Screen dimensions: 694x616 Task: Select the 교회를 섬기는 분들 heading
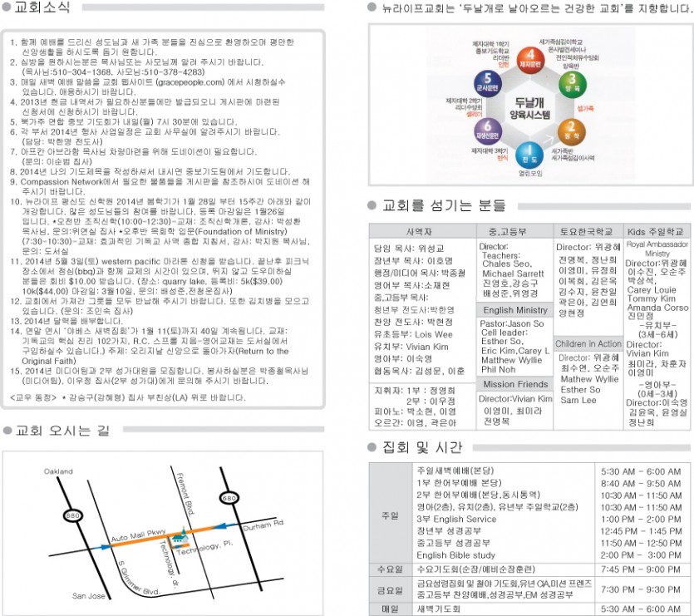point(444,205)
